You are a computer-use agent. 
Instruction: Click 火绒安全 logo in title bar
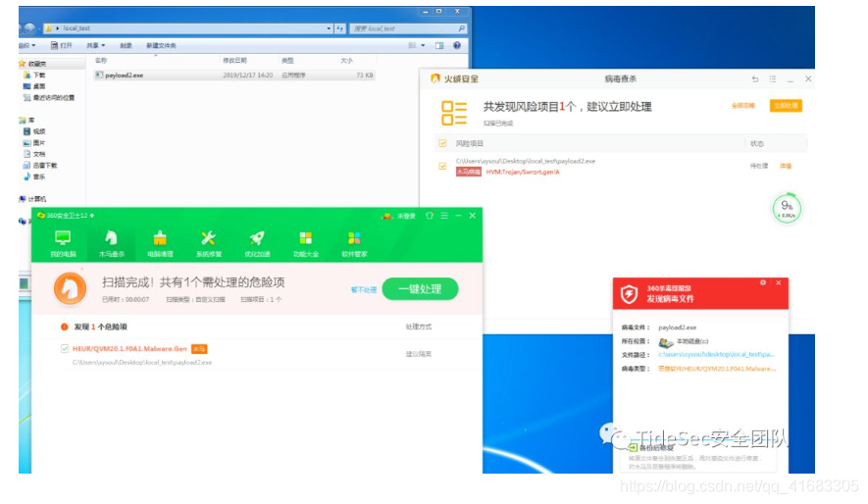(454, 79)
